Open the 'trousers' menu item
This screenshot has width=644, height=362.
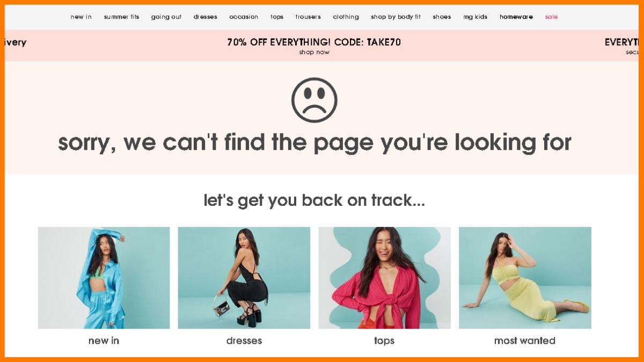[308, 17]
